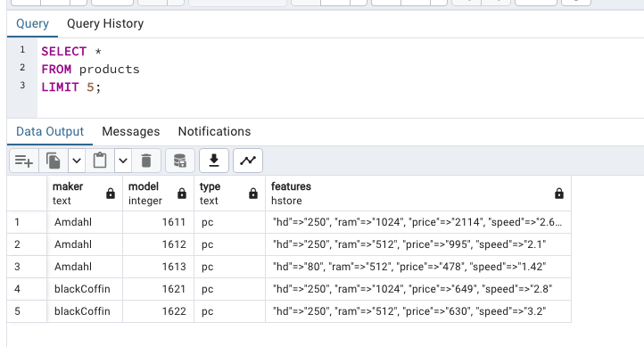644x347 pixels.
Task: Click the Paste clipboard icon
Action: 100,161
